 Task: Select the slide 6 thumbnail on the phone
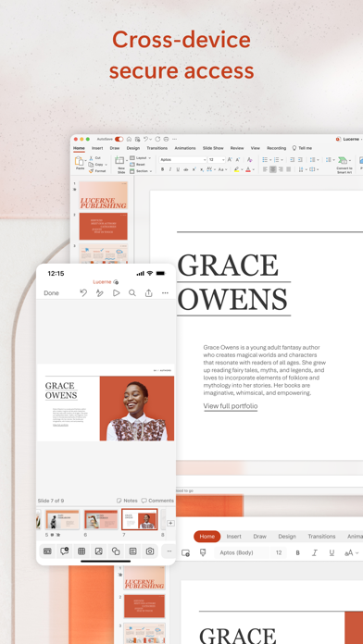(101, 520)
